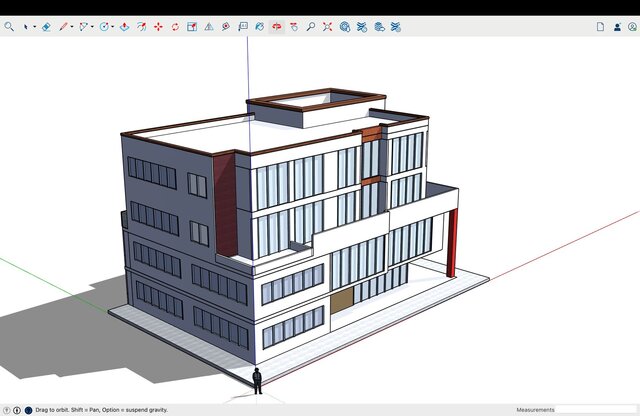
Task: Open the Search tool magnifier icon
Action: [9, 27]
